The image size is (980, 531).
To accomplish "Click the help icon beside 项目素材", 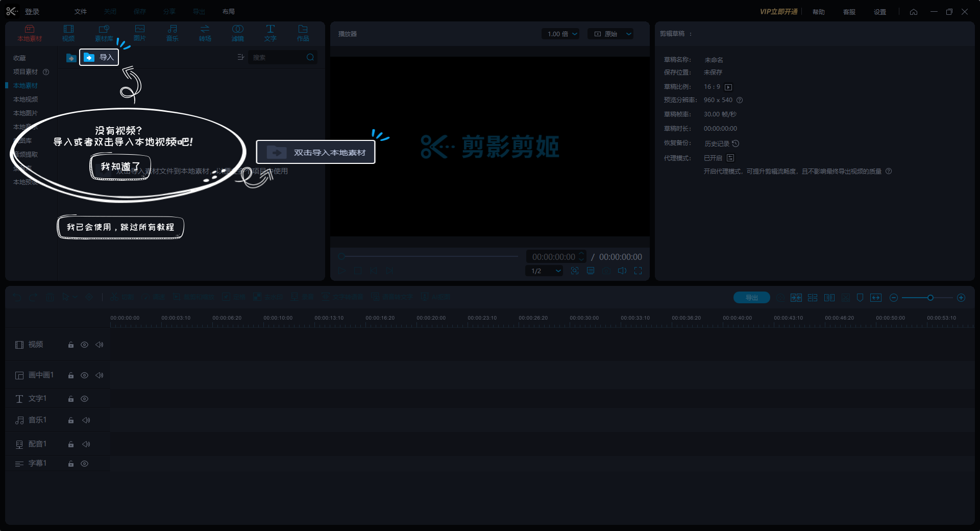I will pyautogui.click(x=46, y=72).
